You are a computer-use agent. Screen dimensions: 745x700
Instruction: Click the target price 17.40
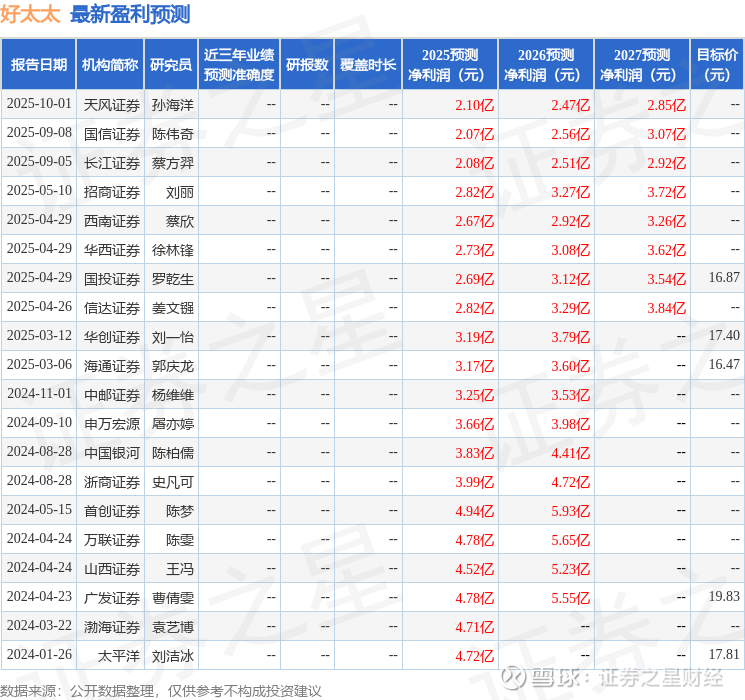click(724, 336)
